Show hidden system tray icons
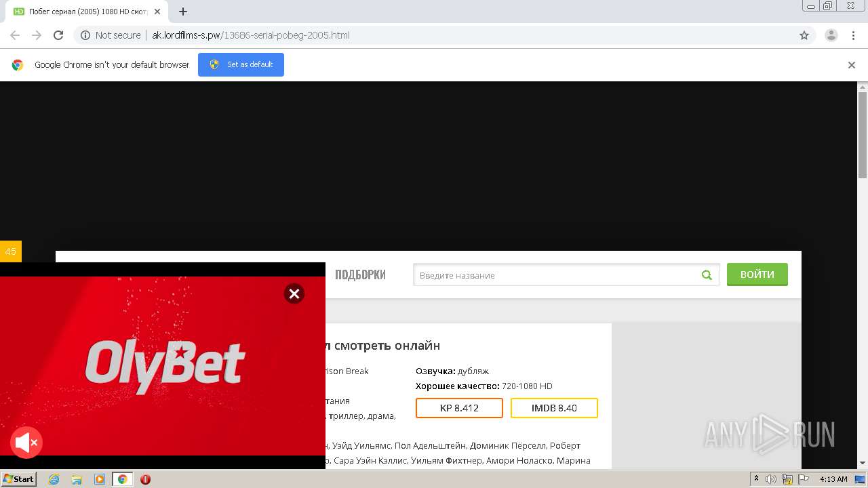Viewport: 868px width, 488px height. 757,479
